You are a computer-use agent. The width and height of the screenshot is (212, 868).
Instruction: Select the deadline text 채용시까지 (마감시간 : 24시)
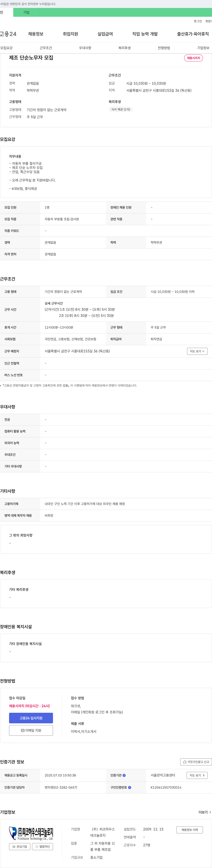click(29, 706)
